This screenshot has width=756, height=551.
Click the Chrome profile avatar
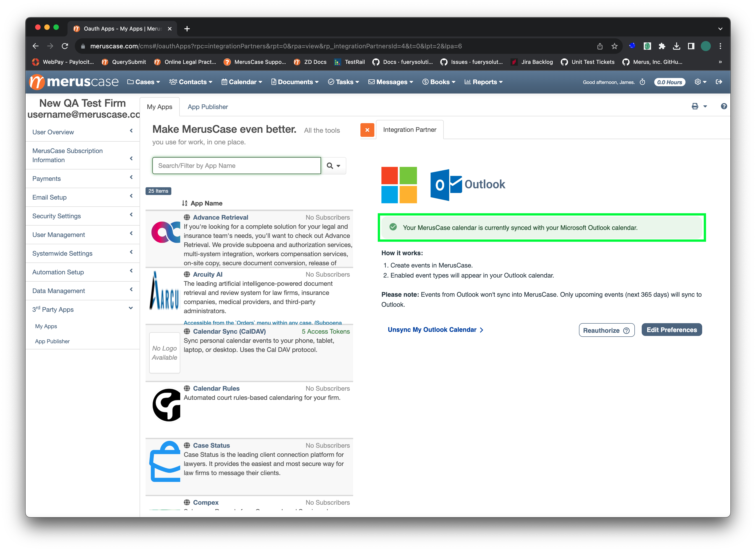pos(705,46)
